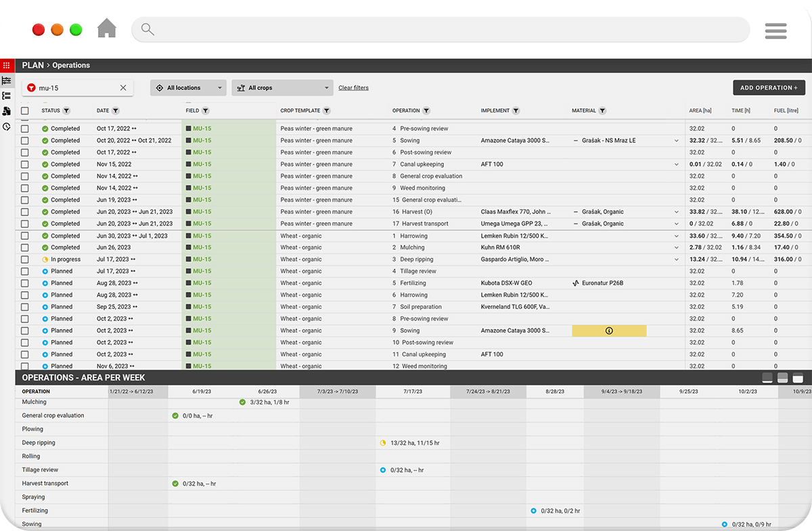Filter by the Date column
812x531 pixels.
116,110
